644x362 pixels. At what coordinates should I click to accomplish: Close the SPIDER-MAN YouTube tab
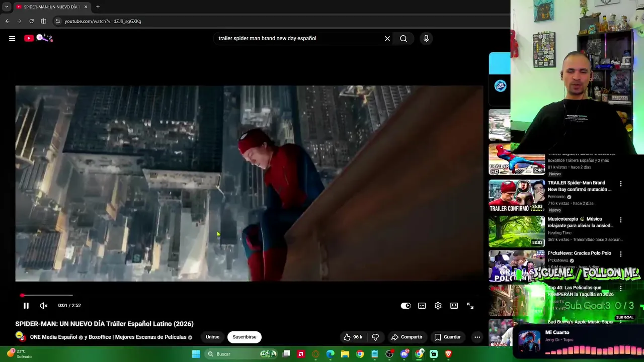click(x=86, y=7)
